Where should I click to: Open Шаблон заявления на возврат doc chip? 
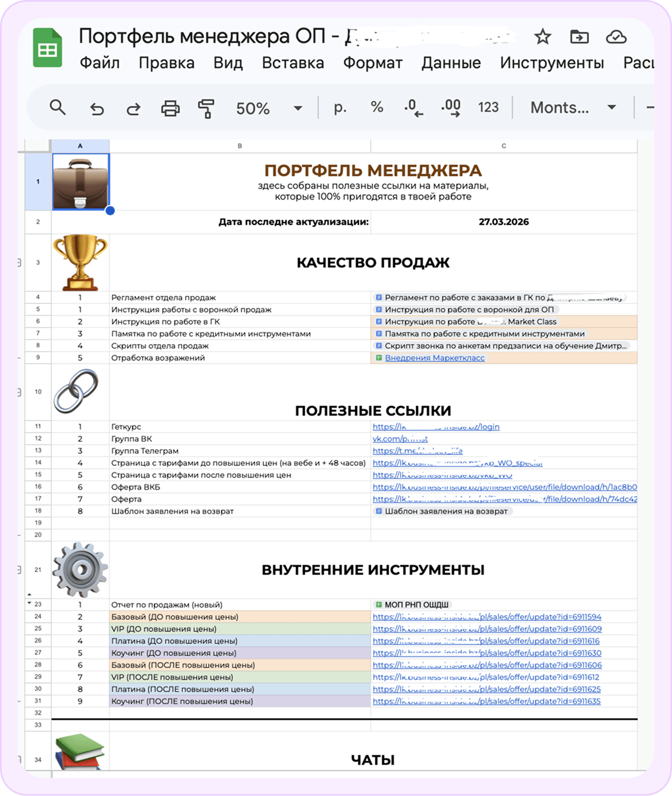[x=443, y=511]
